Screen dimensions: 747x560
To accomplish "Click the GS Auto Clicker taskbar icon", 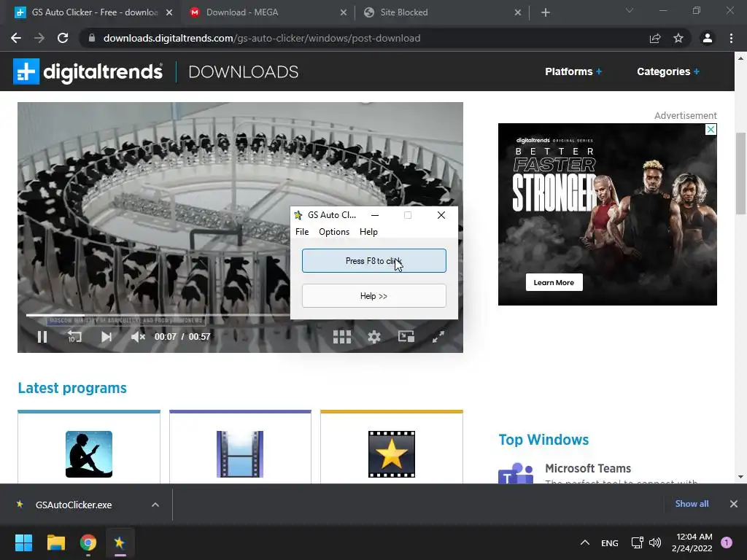I will 120,542.
